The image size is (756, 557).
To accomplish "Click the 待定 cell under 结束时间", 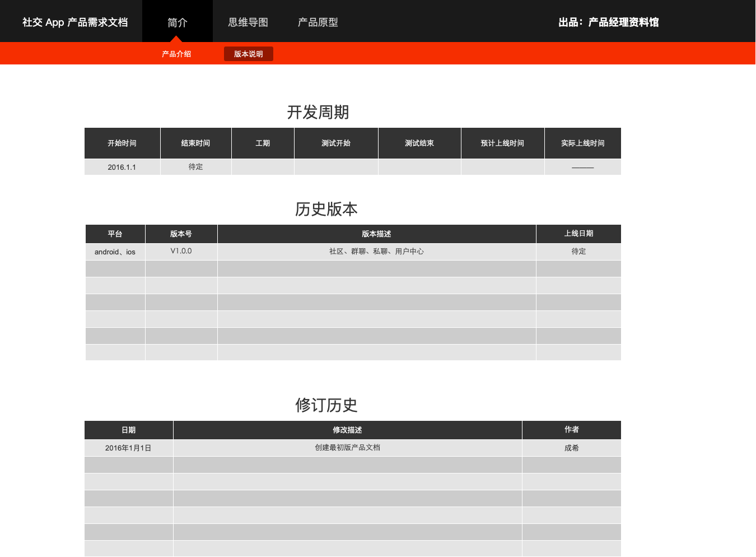I will tap(195, 167).
